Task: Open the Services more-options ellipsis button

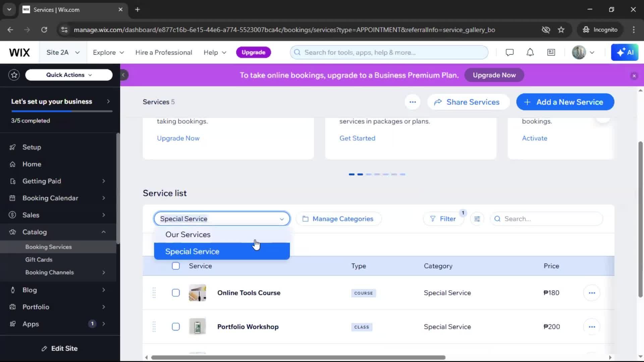Action: coord(413,102)
